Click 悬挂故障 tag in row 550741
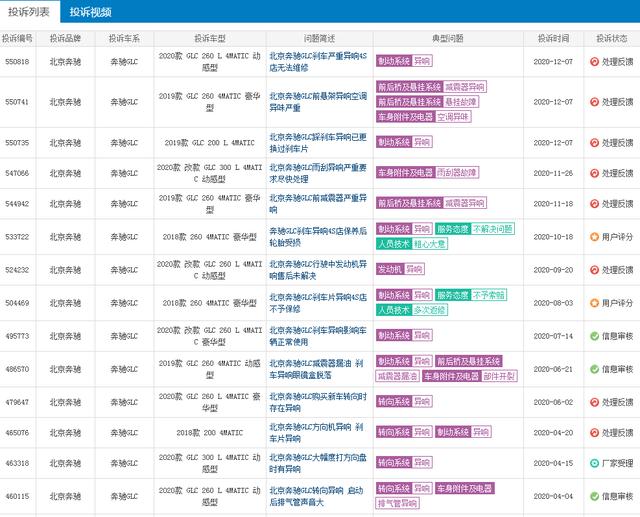The height and width of the screenshot is (517, 640). coord(460,102)
